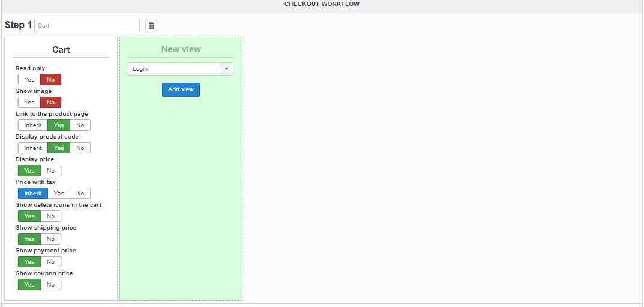
Task: Click the Show coupon price label
Action: [x=44, y=273]
